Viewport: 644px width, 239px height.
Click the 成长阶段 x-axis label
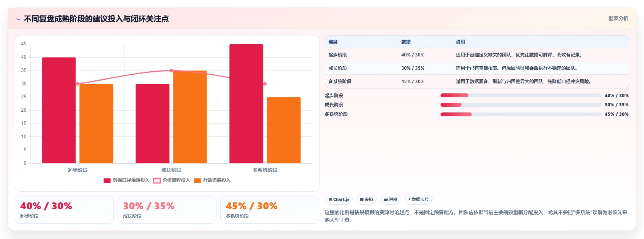tap(171, 170)
